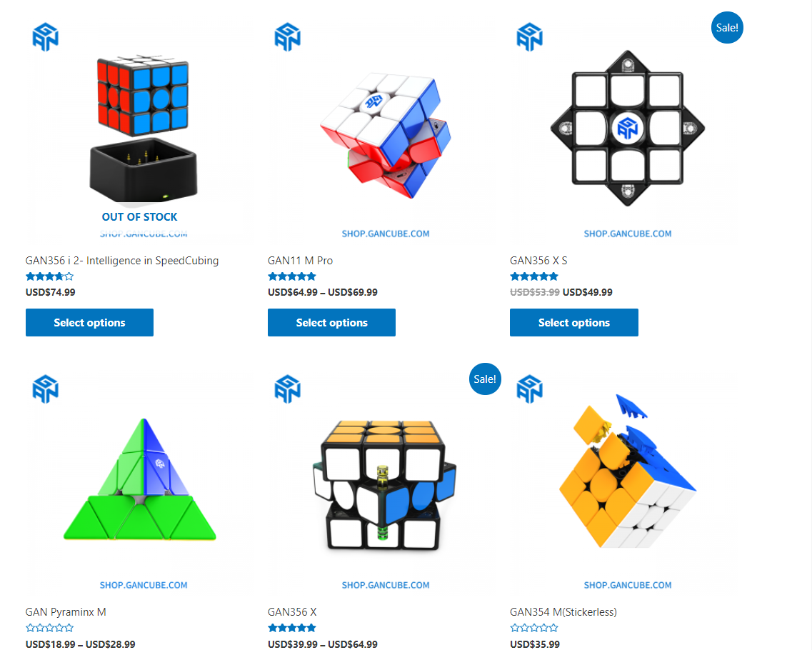Click the GAN logo on GAN356 i 2 image
The height and width of the screenshot is (650, 812).
coord(46,36)
